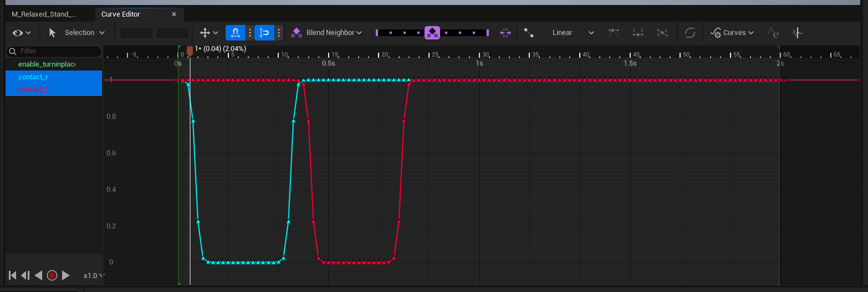Click the linear key interpolation icon
This screenshot has width=868, height=292.
coord(529,33)
